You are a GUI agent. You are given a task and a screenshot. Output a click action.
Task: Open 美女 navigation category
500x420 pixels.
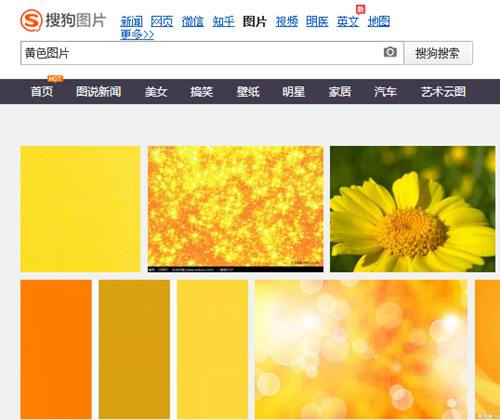(156, 91)
